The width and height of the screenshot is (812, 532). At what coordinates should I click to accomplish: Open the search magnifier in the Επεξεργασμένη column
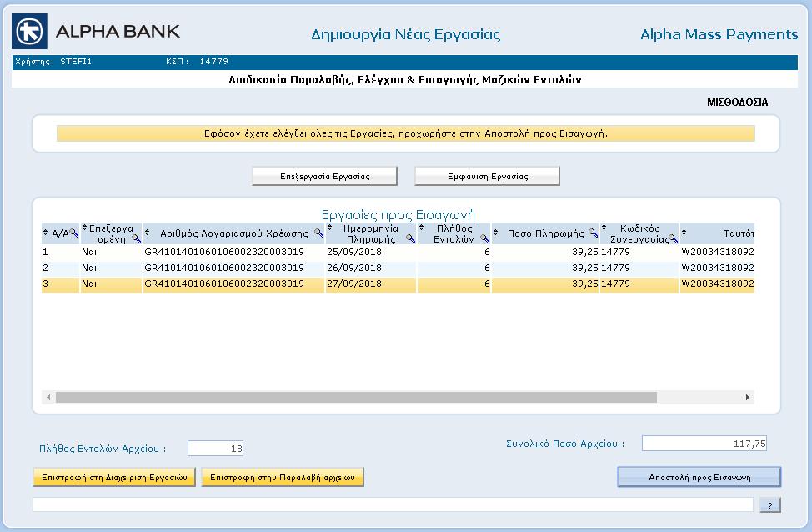coord(136,238)
